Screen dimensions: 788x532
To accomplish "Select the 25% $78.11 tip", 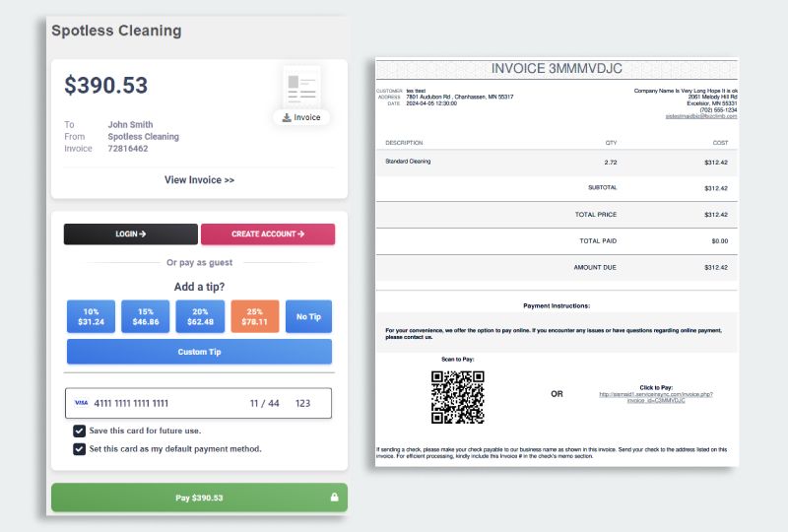I will pos(255,317).
